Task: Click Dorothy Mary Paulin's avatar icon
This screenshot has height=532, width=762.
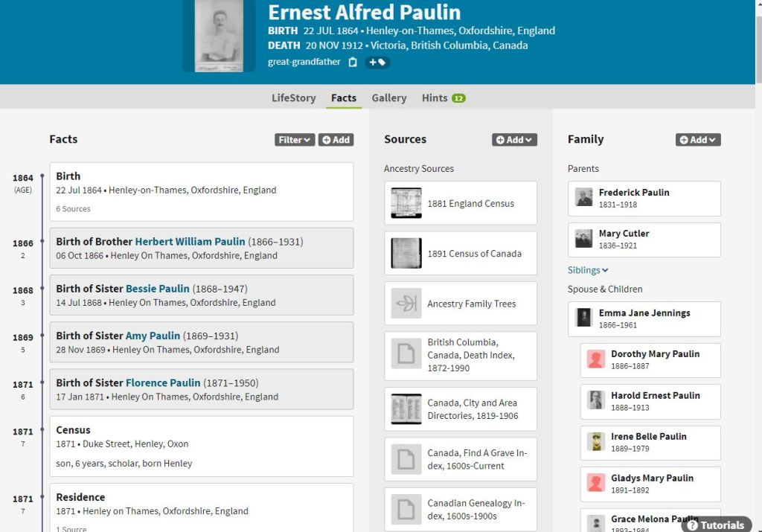Action: pos(595,360)
